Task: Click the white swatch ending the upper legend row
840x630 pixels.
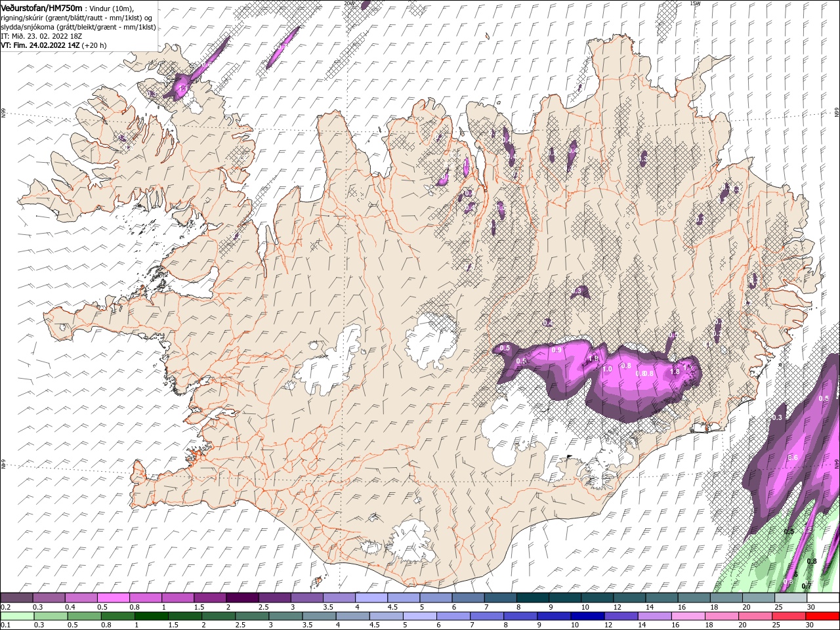Action: click(x=823, y=598)
